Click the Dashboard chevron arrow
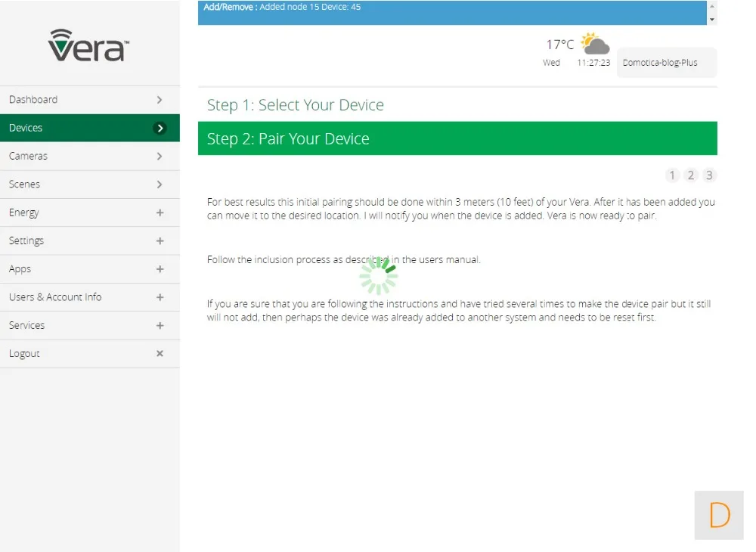The height and width of the screenshot is (552, 756). tap(160, 100)
